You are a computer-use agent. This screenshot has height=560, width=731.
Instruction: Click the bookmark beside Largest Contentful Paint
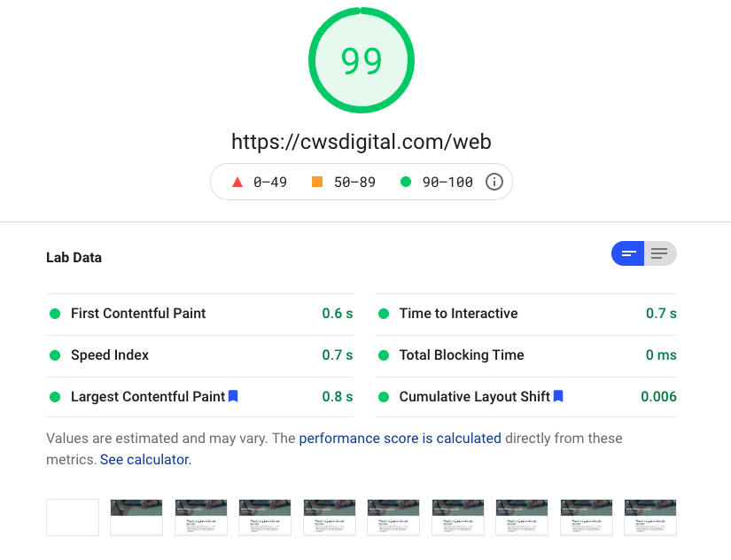point(232,396)
